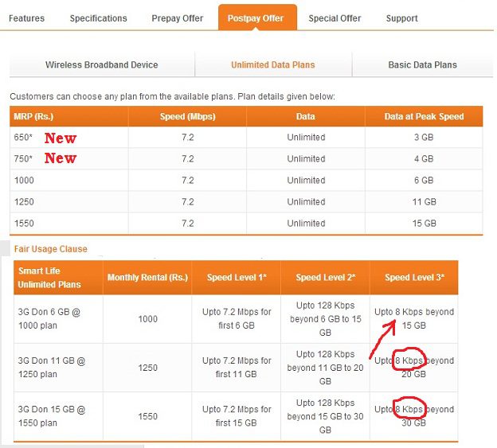
Task: Open Basic Data Plans sub-tab
Action: click(x=422, y=64)
